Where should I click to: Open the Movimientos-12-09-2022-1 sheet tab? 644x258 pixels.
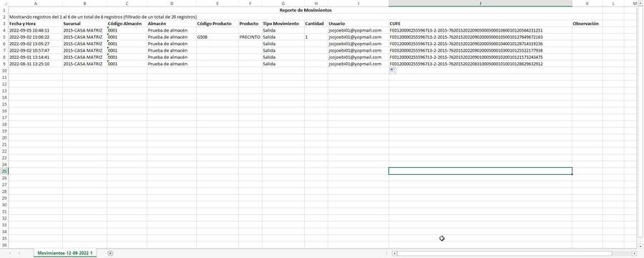65,253
